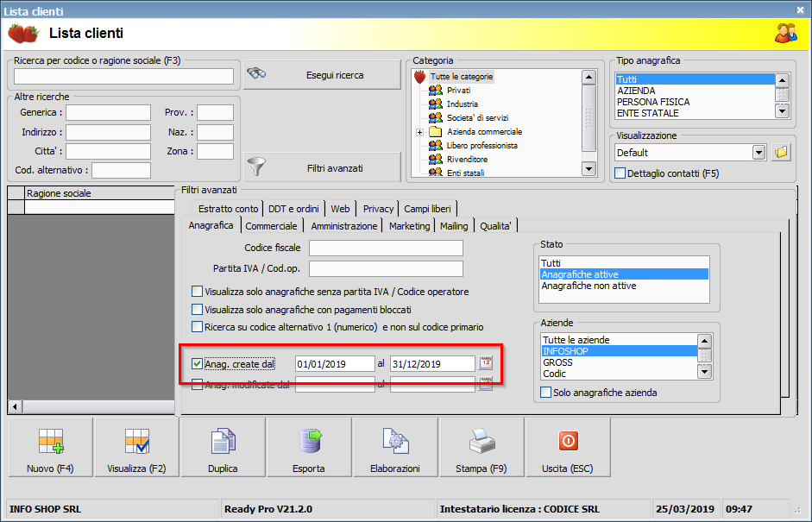Click up arrow in Tipo anagrafica list
The width and height of the screenshot is (812, 522).
pyautogui.click(x=782, y=80)
